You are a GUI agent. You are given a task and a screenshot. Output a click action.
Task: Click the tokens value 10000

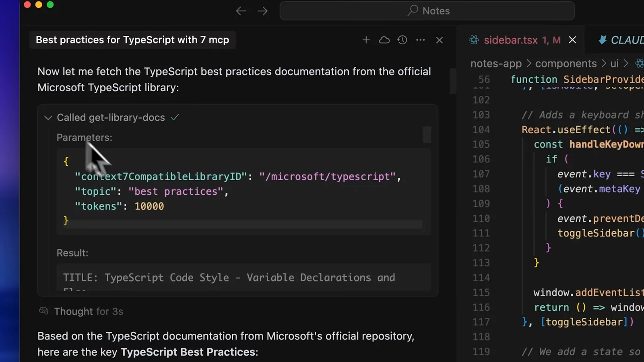pos(149,206)
